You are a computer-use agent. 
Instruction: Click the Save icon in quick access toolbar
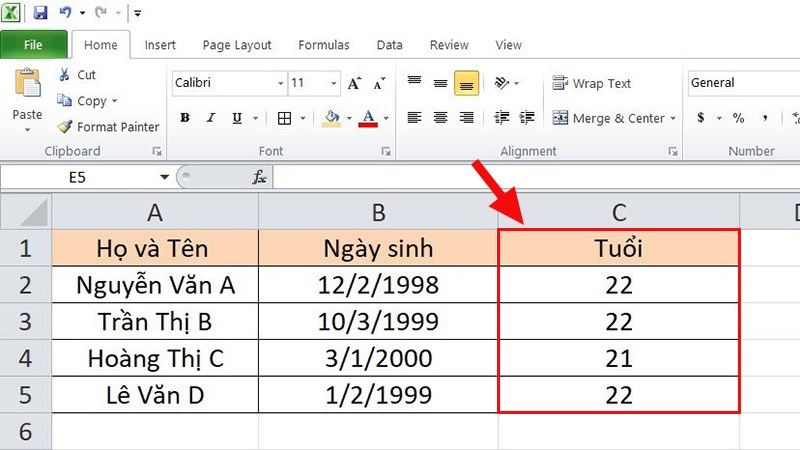click(x=40, y=12)
